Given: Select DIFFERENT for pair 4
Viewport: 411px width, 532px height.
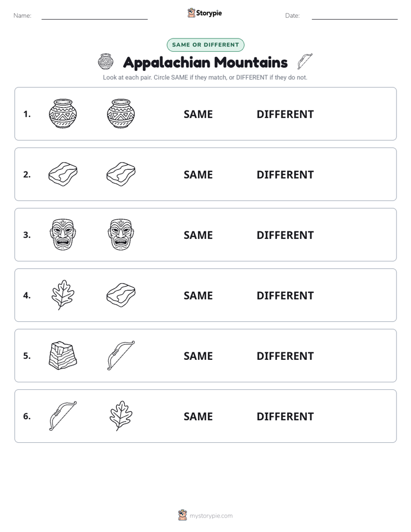Looking at the screenshot, I should tap(285, 295).
